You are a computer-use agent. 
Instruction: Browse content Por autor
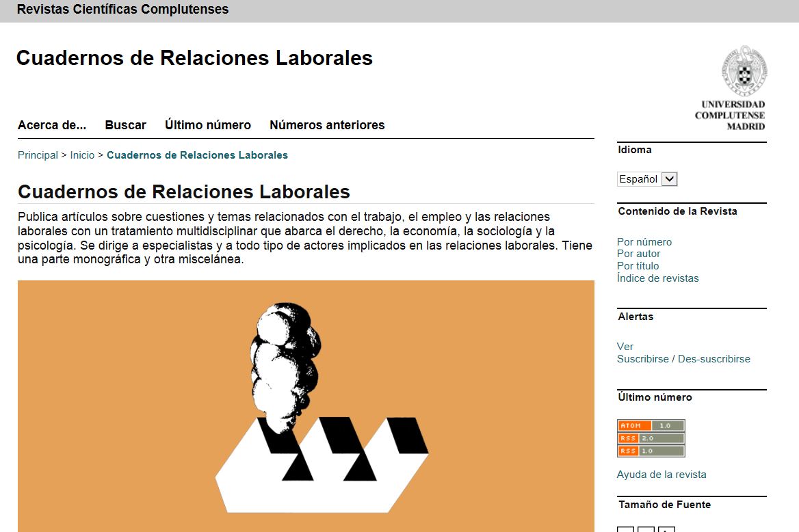pos(638,254)
